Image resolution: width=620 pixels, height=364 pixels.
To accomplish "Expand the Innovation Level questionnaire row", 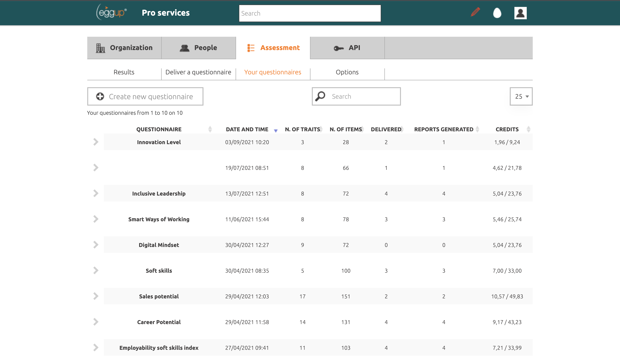I will point(96,142).
